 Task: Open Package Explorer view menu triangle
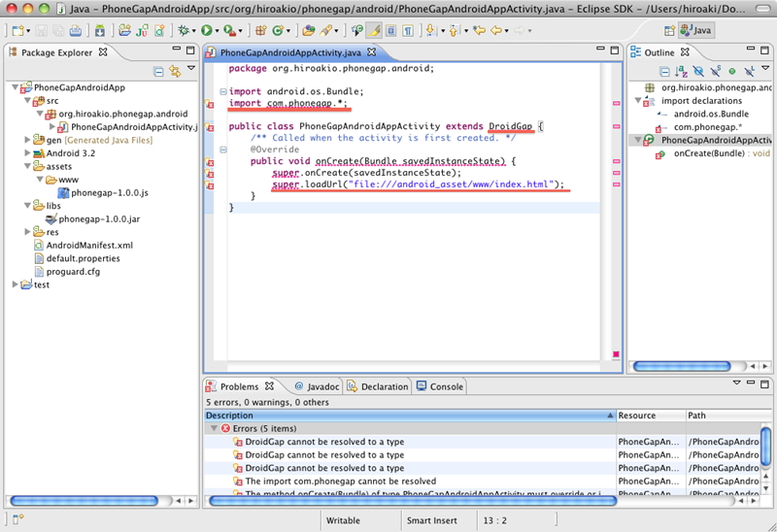pyautogui.click(x=191, y=68)
